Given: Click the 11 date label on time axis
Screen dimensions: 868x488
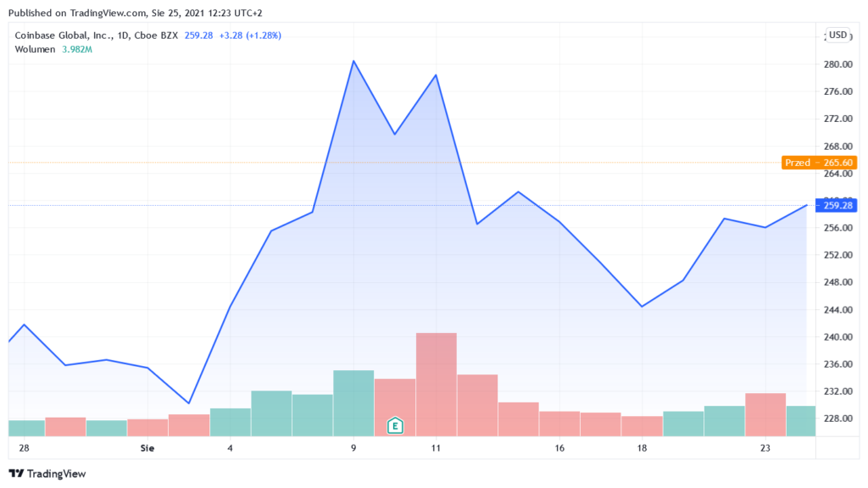Looking at the screenshot, I should (x=436, y=448).
